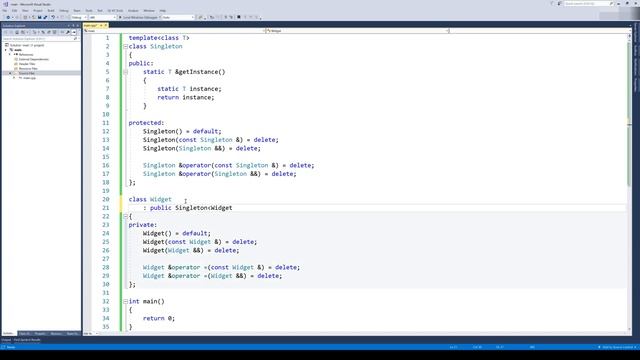Open Properties wrench in Solution Explorer toolbar
The image size is (640, 360).
(67, 32)
